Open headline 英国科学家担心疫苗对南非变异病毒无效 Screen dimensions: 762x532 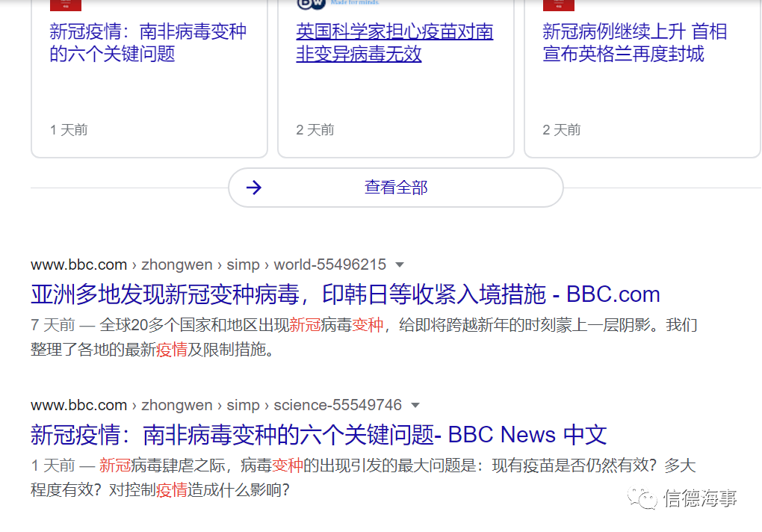point(394,43)
